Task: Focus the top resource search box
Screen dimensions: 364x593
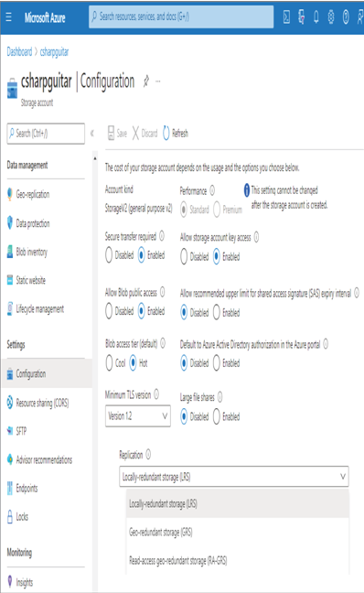Action: pos(181,16)
